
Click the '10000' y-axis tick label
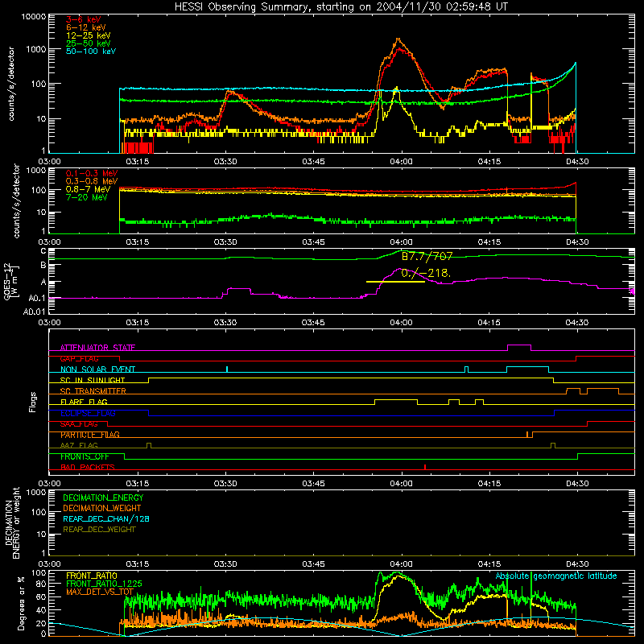coord(33,16)
